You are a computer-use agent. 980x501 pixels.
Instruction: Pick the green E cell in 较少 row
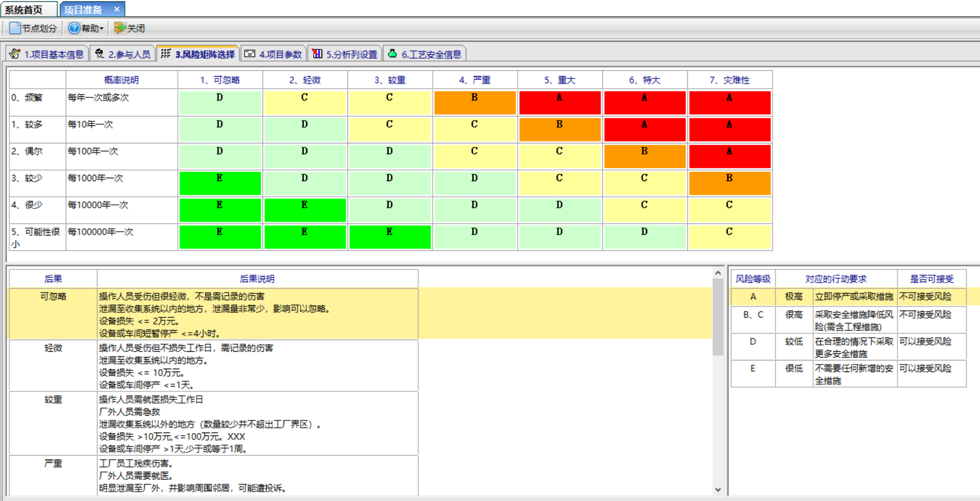pos(220,183)
